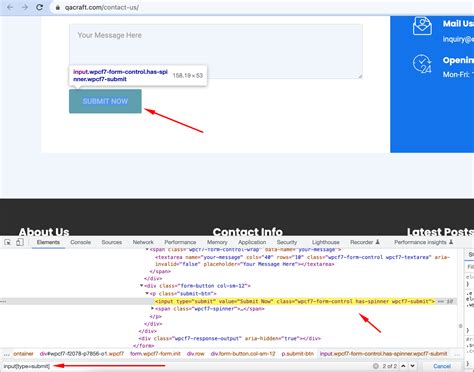The image size is (474, 372).
Task: Click inside the Your Message Here textarea
Action: click(x=216, y=51)
